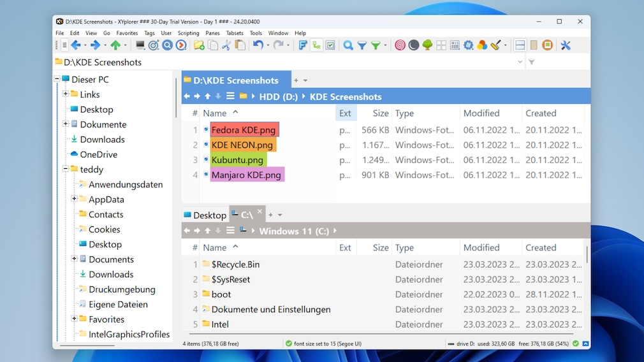The width and height of the screenshot is (644, 362).
Task: Open the Tabsets menu
Action: 235,33
